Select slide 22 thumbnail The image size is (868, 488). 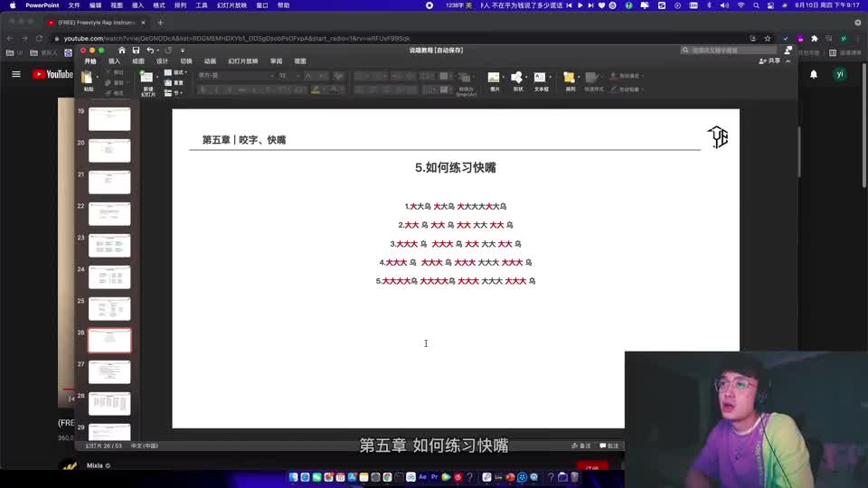click(x=109, y=213)
